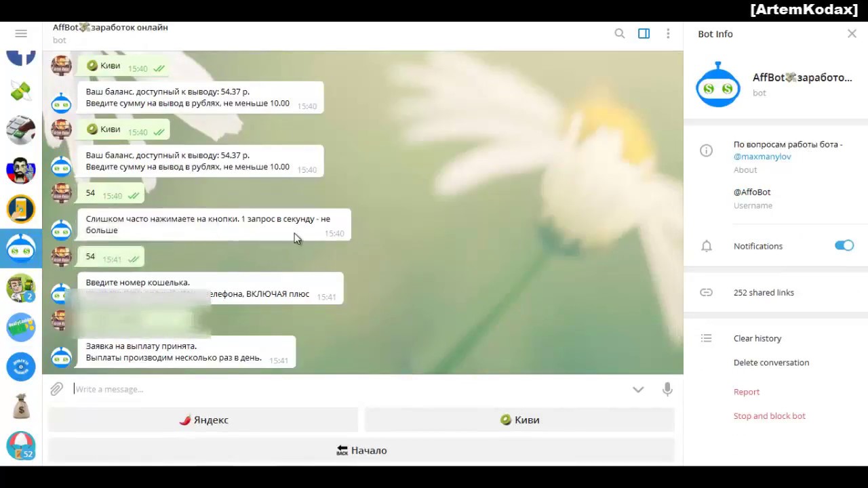868x488 pixels.
Task: Attach a file with the paperclip icon
Action: click(56, 388)
